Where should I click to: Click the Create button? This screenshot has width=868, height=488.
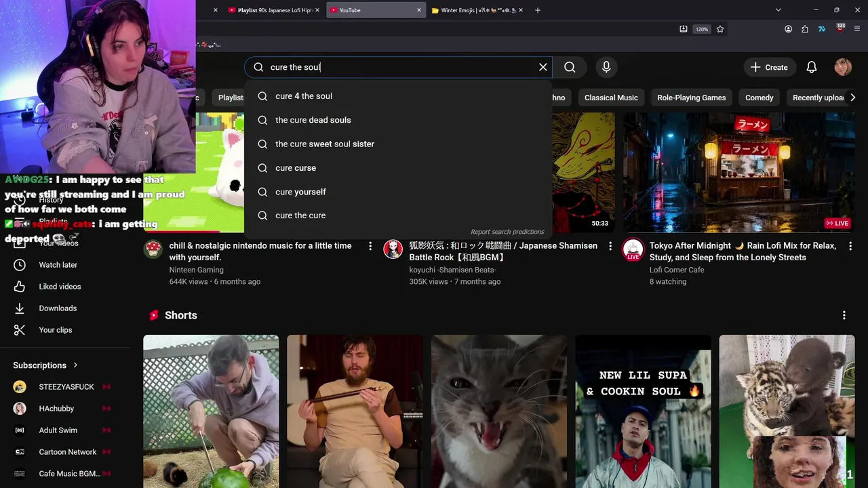point(769,67)
